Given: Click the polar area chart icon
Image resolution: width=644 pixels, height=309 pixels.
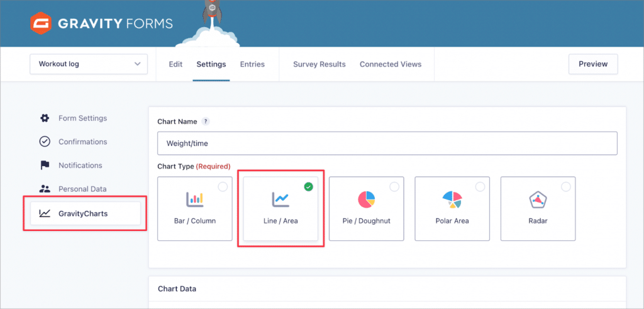Looking at the screenshot, I should point(452,199).
